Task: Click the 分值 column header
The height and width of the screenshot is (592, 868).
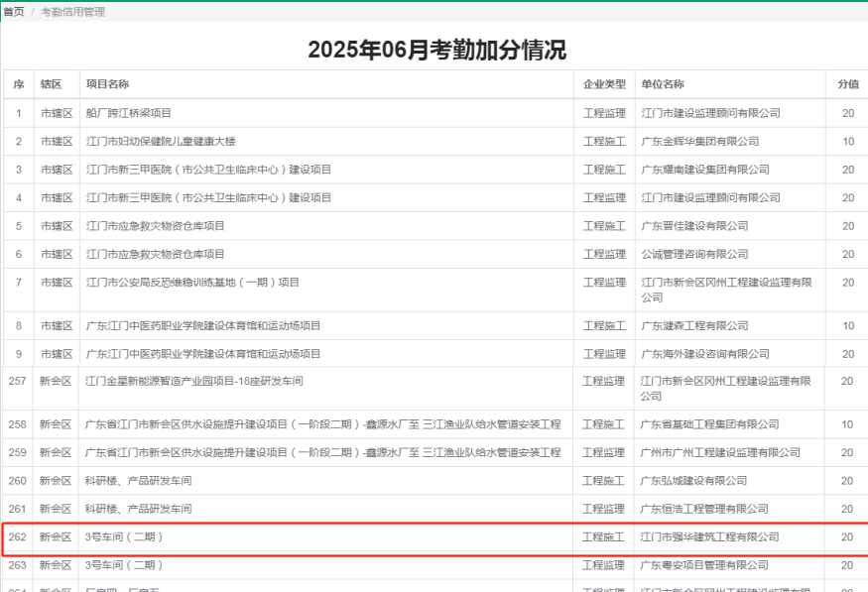Action: pos(847,84)
